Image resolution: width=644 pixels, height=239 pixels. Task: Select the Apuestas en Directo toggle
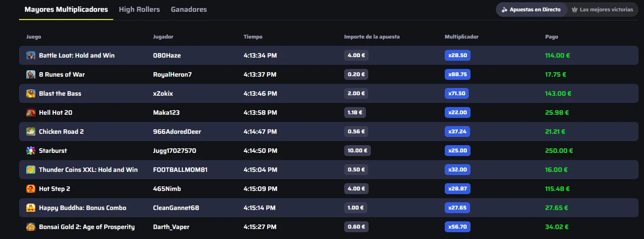click(x=531, y=10)
